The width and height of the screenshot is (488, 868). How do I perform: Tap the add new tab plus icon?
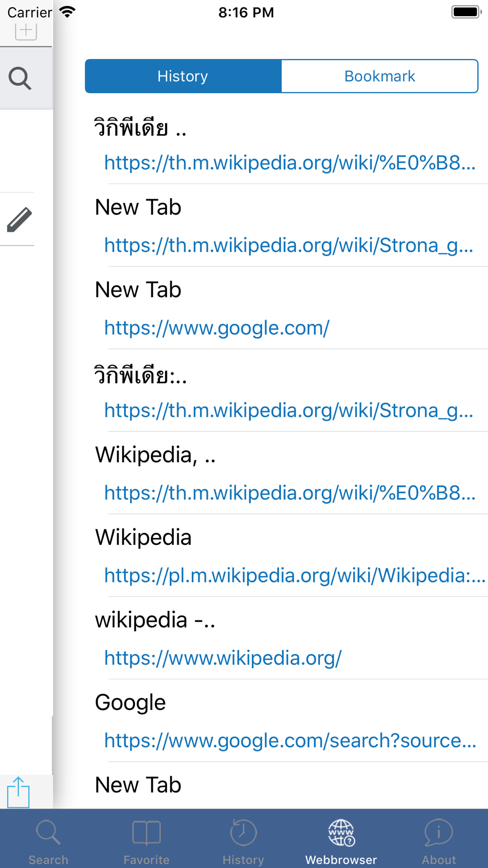point(26,31)
